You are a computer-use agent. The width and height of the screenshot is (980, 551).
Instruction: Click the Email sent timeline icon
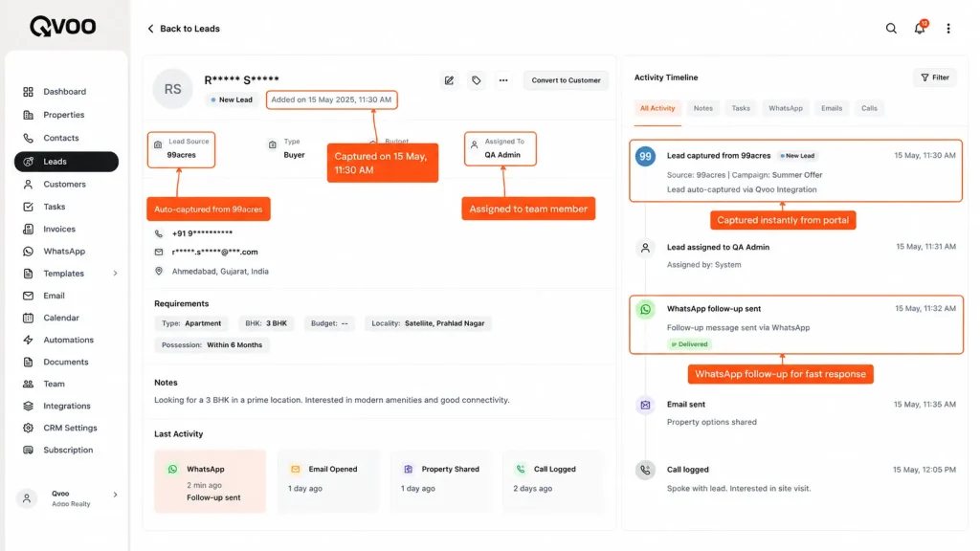point(645,405)
